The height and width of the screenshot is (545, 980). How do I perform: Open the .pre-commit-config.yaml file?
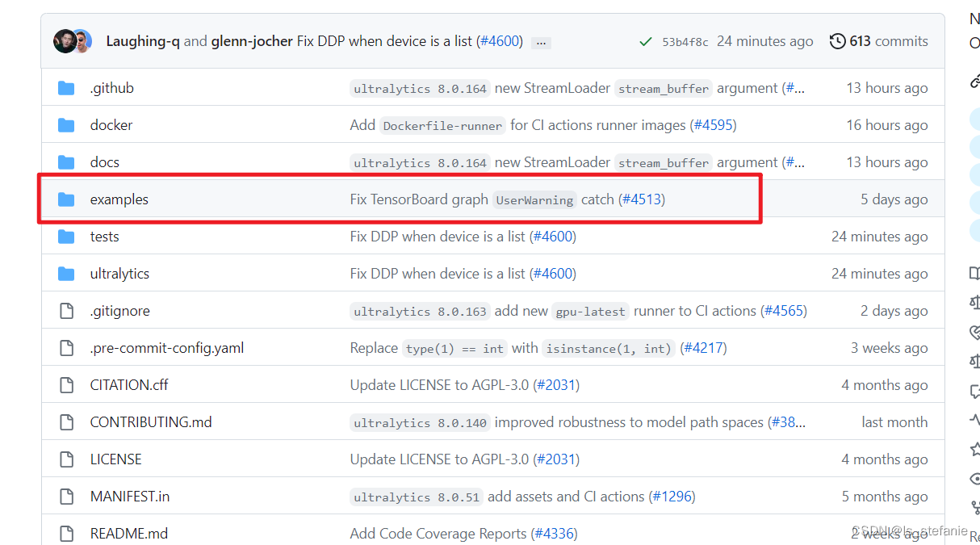coord(167,348)
